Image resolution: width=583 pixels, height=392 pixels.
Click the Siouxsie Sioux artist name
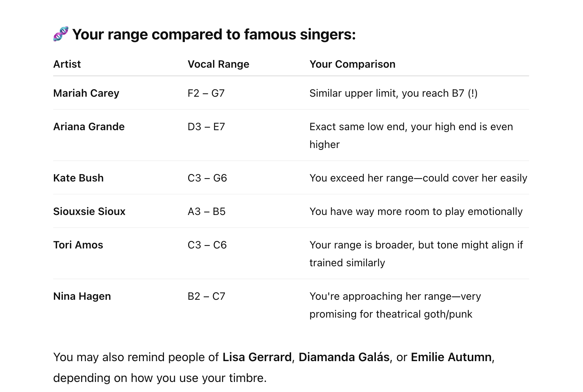89,212
